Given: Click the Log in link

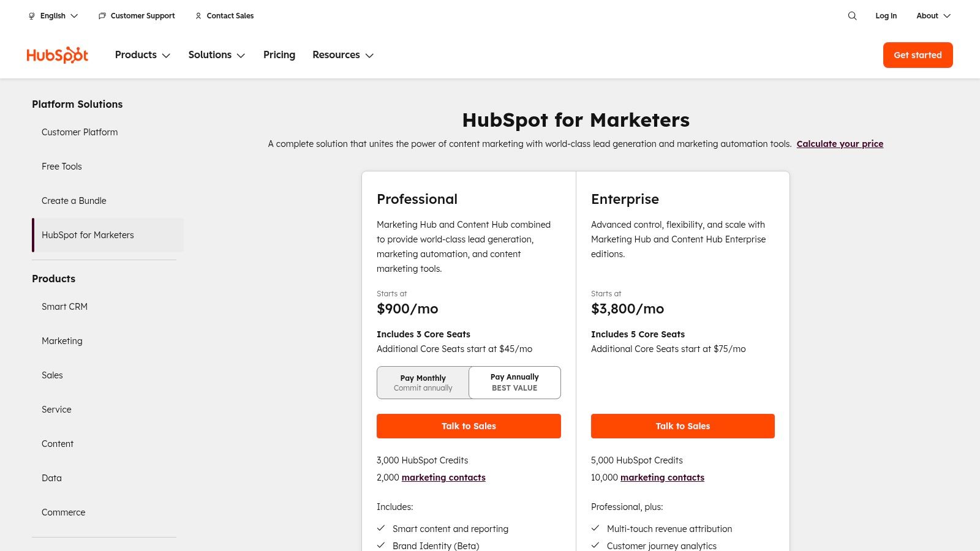Looking at the screenshot, I should pyautogui.click(x=886, y=16).
